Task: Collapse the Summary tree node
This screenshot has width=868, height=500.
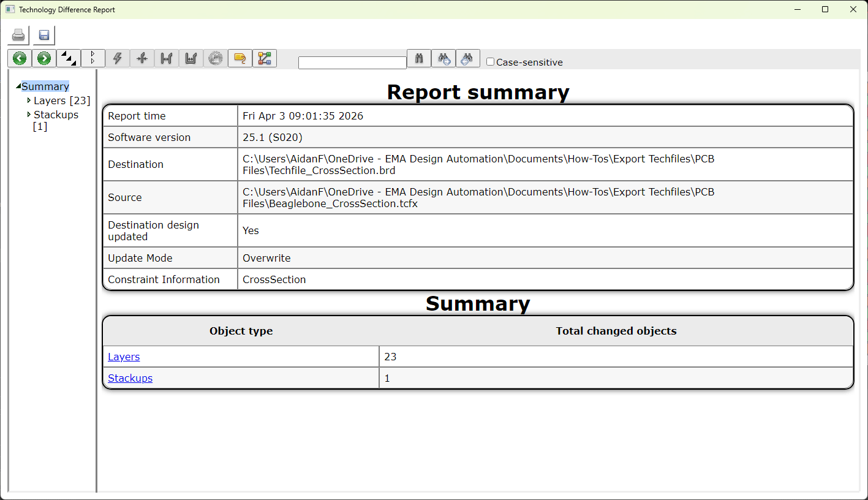Action: pyautogui.click(x=18, y=86)
